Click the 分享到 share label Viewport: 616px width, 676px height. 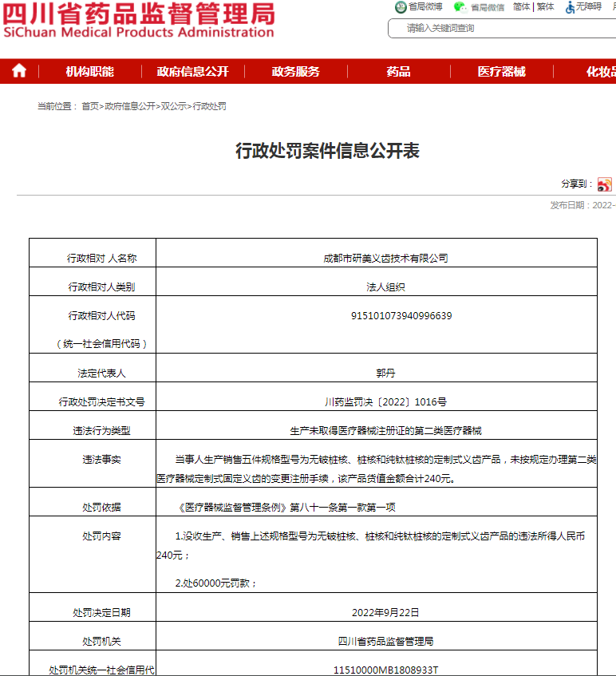click(x=577, y=184)
